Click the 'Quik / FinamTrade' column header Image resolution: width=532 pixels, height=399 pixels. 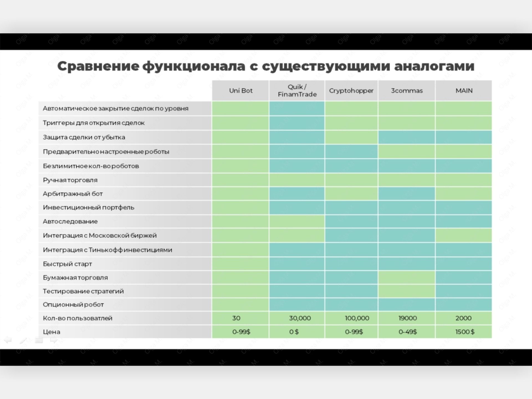(x=297, y=91)
